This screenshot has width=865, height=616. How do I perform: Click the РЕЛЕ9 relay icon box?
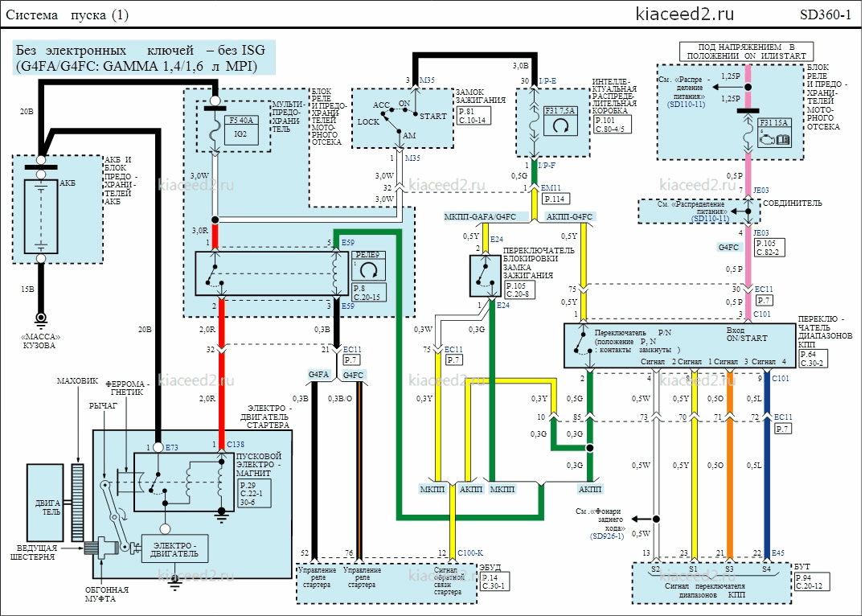[368, 266]
